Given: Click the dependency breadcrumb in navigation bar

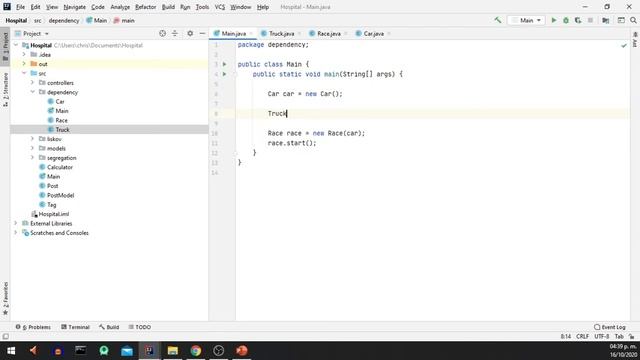Looking at the screenshot, I should point(64,20).
